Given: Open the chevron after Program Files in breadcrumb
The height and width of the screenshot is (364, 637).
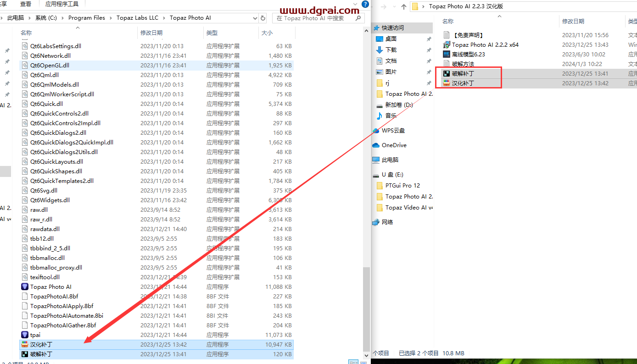Looking at the screenshot, I should (x=111, y=18).
